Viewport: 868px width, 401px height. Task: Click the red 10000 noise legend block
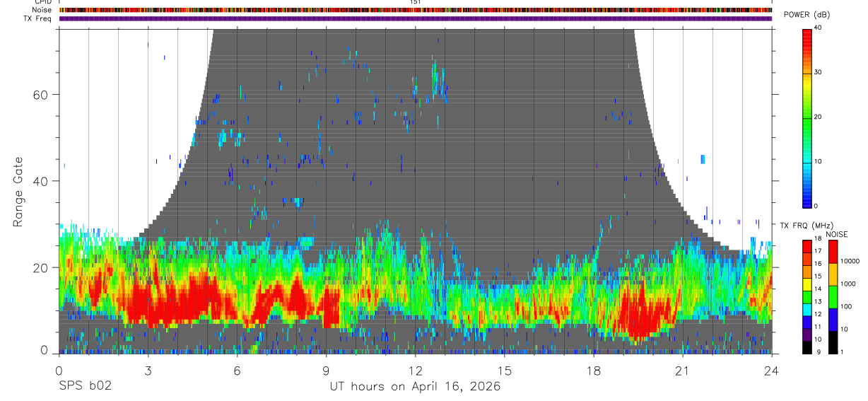pos(834,251)
